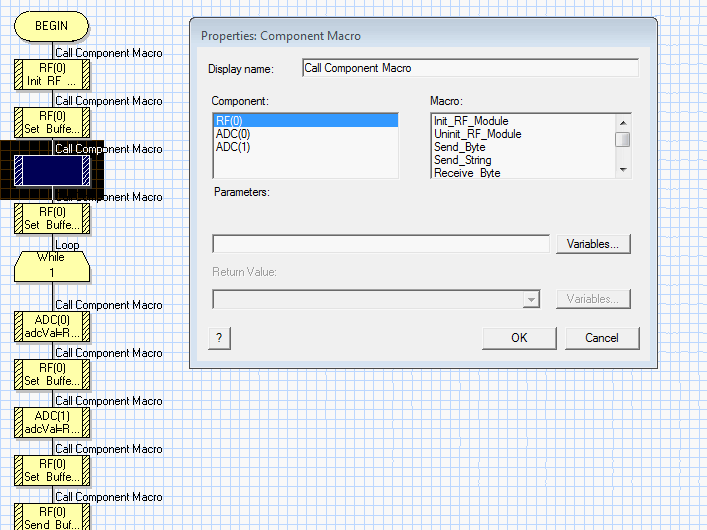Open the Return Value dropdown arrow
This screenshot has height=530, width=707.
tap(532, 300)
